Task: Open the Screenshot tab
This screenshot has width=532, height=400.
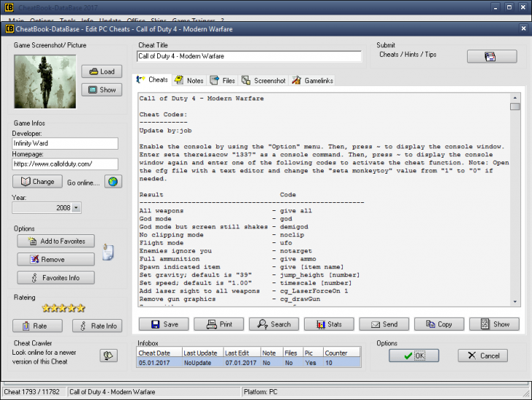Action: tap(264, 81)
